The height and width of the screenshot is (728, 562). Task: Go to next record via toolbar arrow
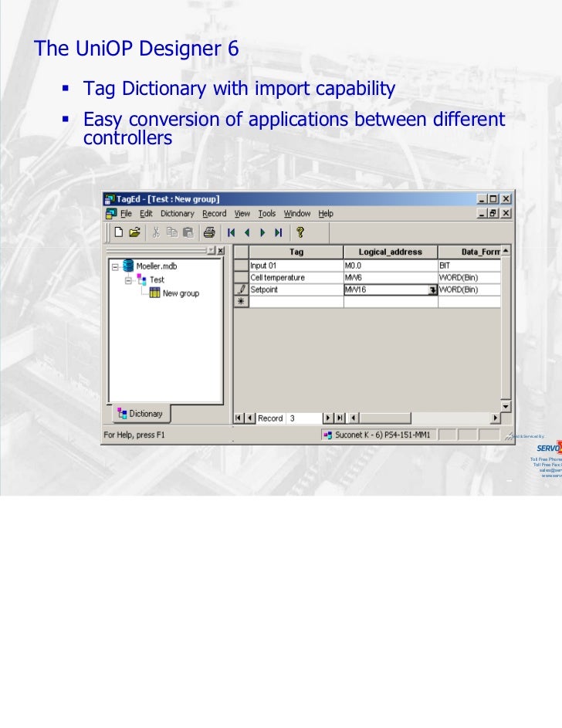coord(262,232)
